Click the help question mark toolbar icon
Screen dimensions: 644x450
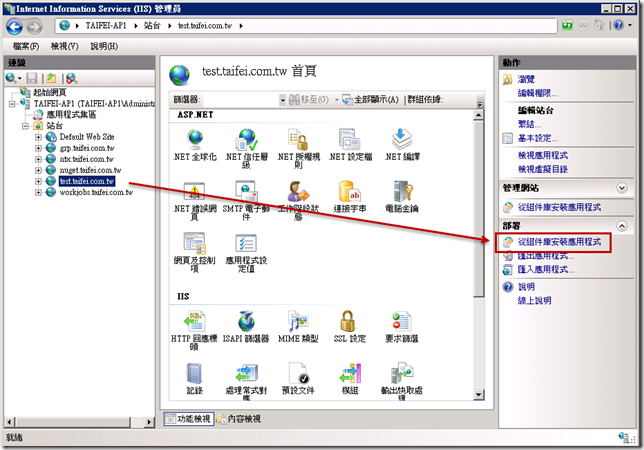(619, 25)
